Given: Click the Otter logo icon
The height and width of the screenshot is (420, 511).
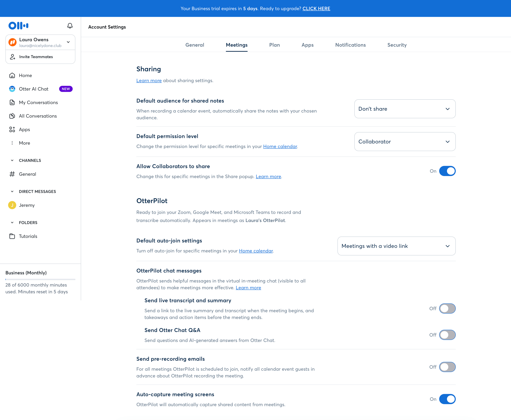Looking at the screenshot, I should 18,25.
